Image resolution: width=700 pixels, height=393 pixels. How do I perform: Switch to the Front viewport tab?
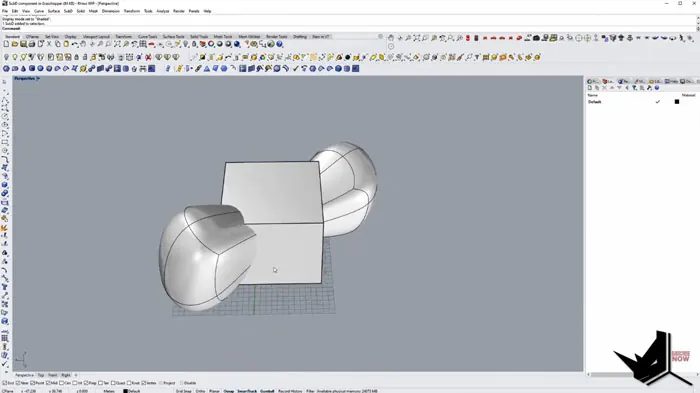tap(53, 375)
